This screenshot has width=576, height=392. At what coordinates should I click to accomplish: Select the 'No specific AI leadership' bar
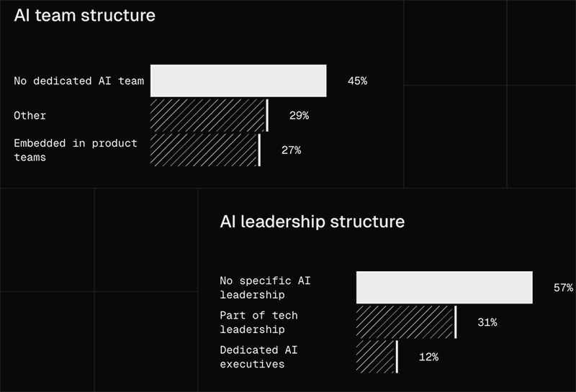(x=444, y=288)
